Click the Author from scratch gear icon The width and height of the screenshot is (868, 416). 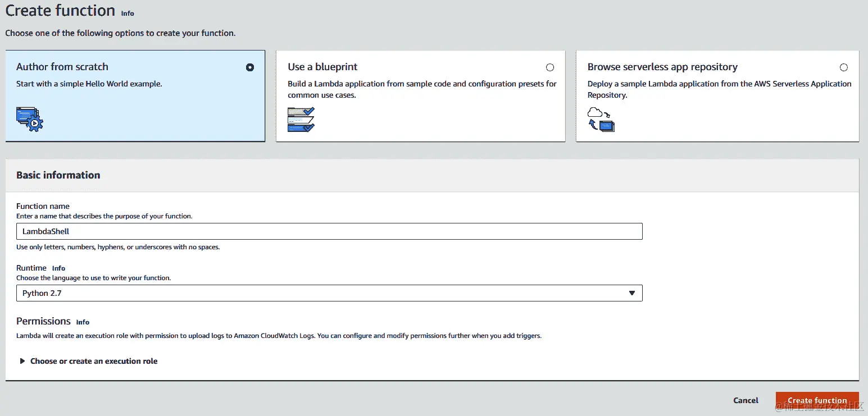(30, 119)
